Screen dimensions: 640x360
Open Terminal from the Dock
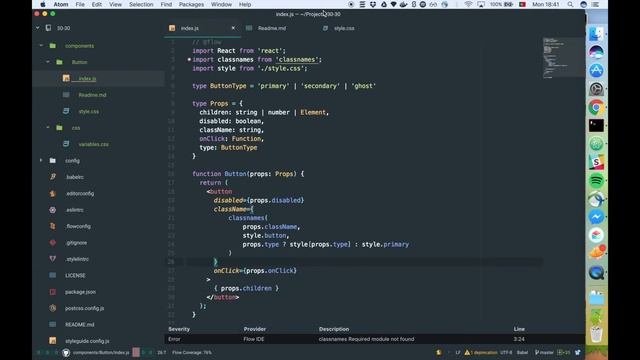(596, 126)
